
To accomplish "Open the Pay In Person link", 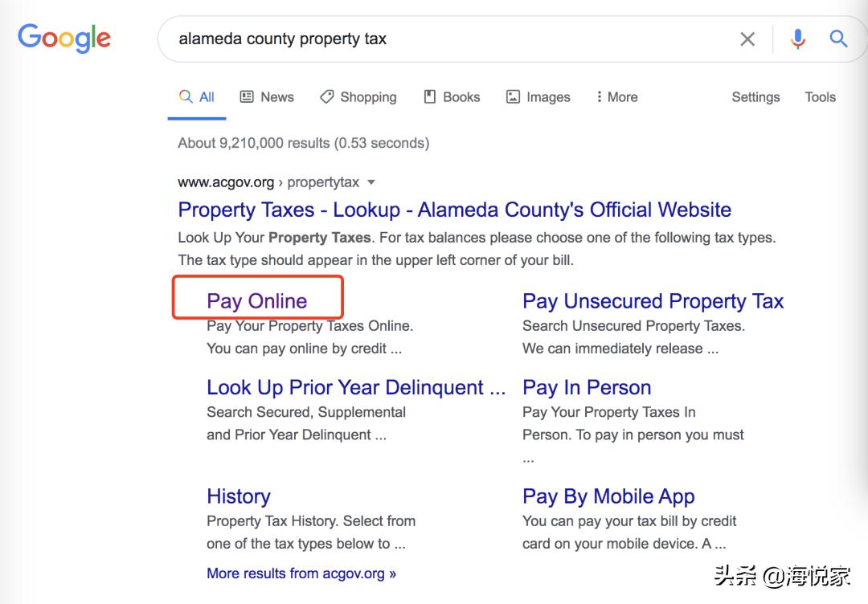I will pyautogui.click(x=587, y=387).
